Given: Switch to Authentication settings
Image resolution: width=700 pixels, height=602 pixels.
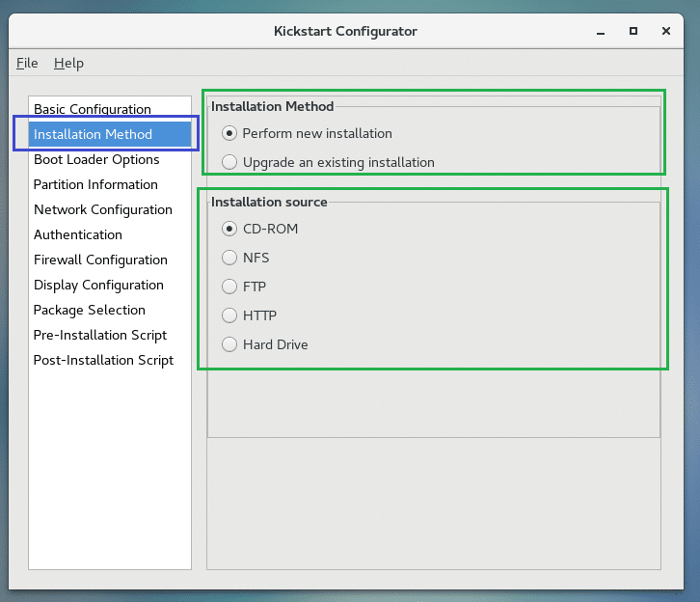Looking at the screenshot, I should coord(78,234).
